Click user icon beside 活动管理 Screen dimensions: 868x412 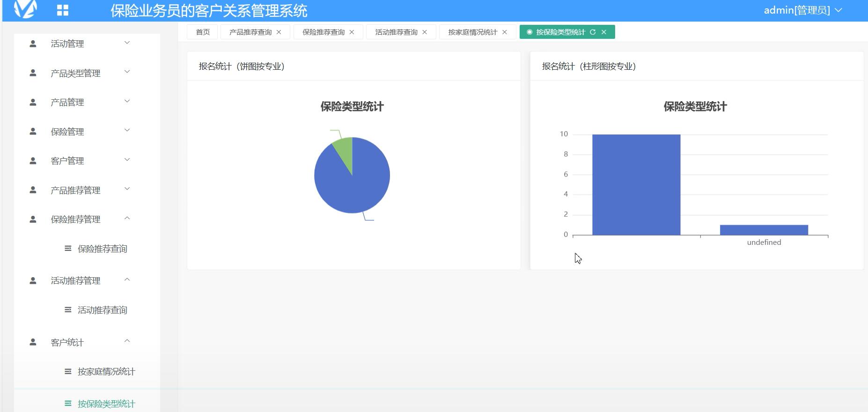tap(33, 44)
